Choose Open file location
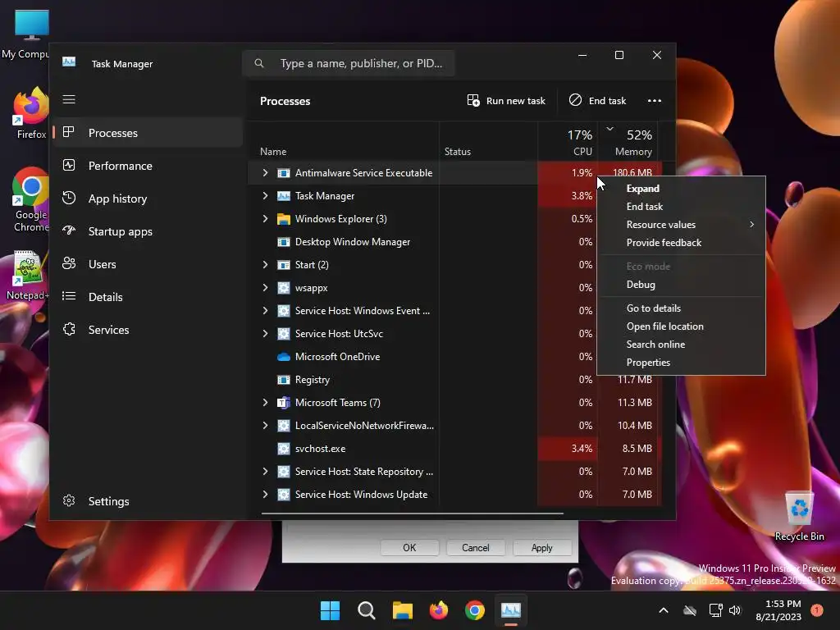 (x=681, y=326)
